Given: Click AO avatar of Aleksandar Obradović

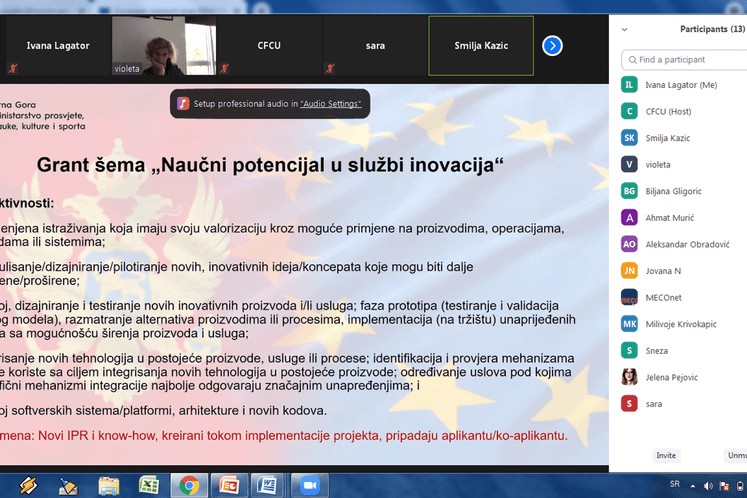Looking at the screenshot, I should click(x=629, y=244).
